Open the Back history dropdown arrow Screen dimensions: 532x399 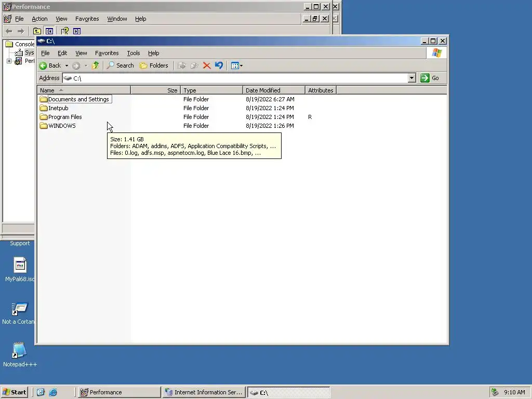point(67,65)
